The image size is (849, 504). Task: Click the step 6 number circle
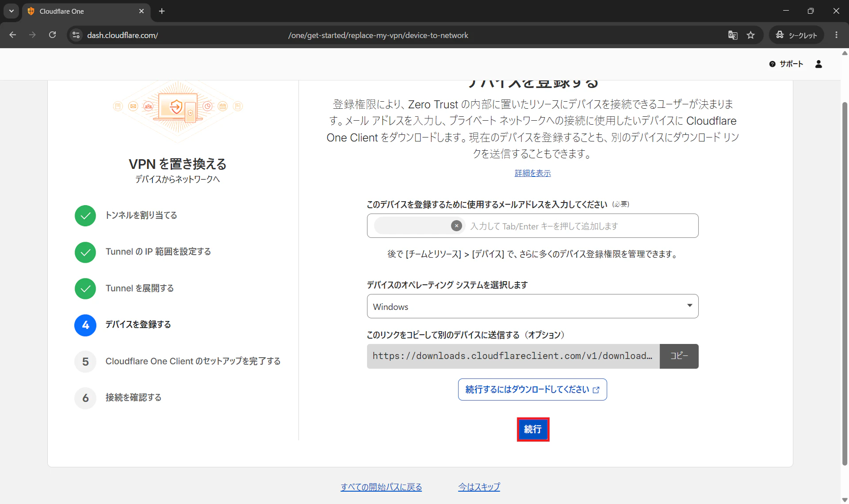(x=85, y=398)
